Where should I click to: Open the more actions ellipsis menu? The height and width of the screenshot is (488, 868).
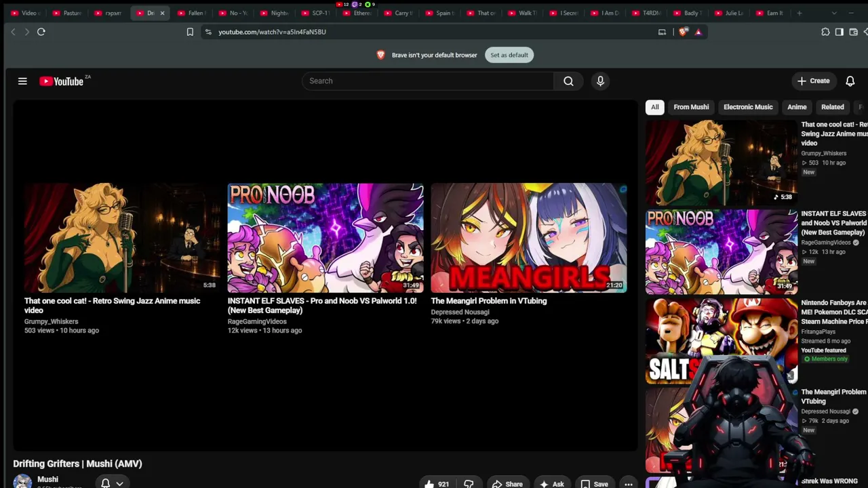point(629,484)
